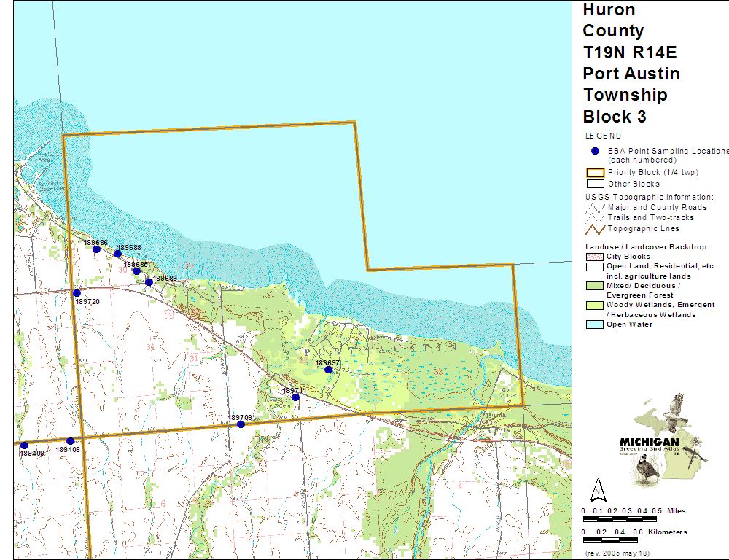The image size is (729, 560).
Task: Select point 189709 on the block boundary
Action: point(241,424)
